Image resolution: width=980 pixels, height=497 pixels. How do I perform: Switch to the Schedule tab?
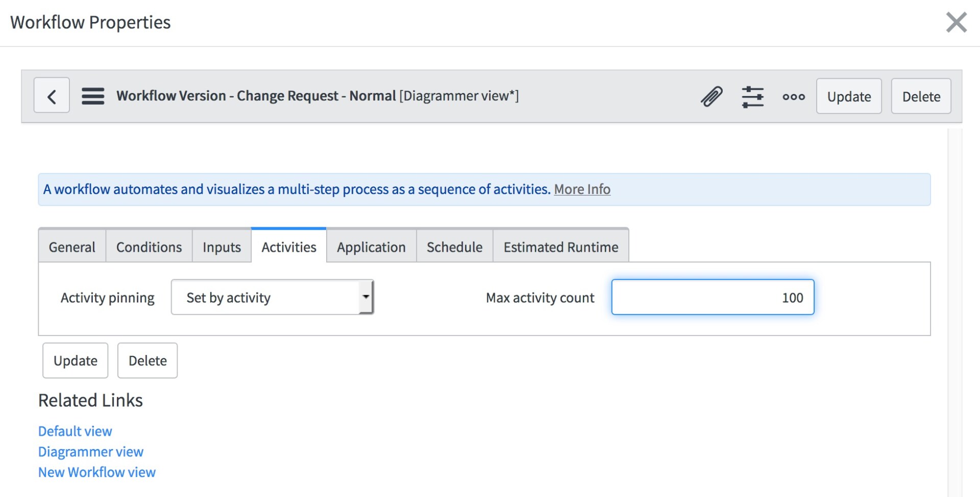click(x=454, y=247)
